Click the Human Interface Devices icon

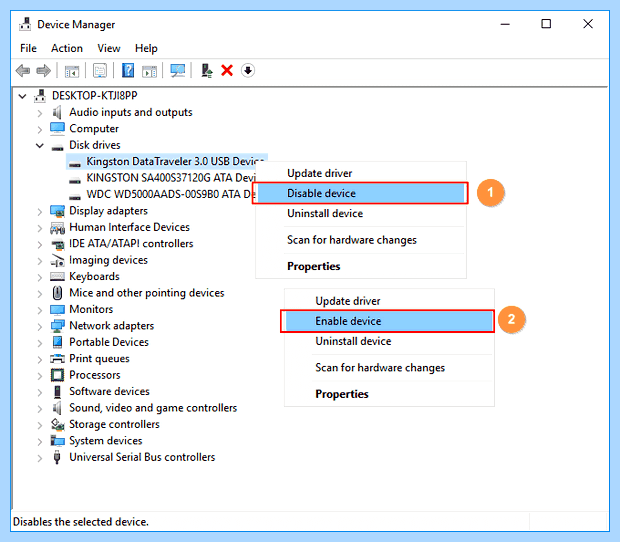(x=57, y=227)
